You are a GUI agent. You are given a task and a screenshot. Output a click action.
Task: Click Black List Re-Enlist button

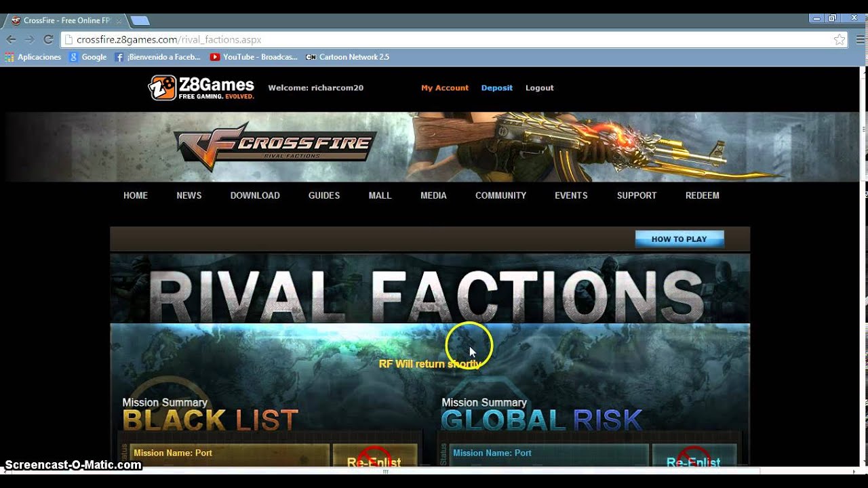(x=374, y=455)
